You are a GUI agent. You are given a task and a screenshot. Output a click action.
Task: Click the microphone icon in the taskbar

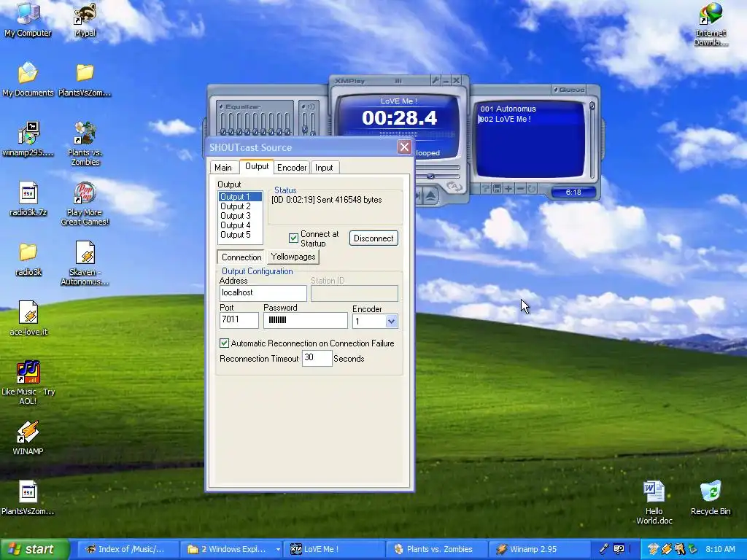(603, 549)
